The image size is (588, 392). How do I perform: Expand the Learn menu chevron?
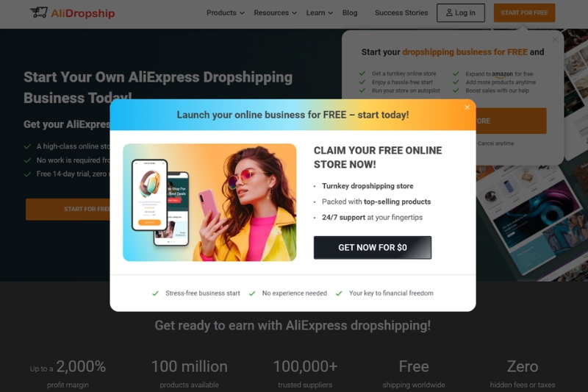tap(330, 13)
